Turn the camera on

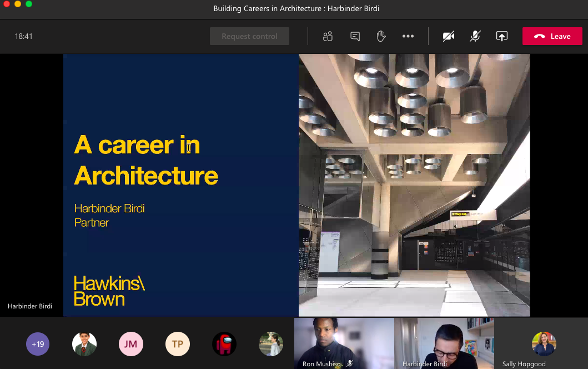449,37
